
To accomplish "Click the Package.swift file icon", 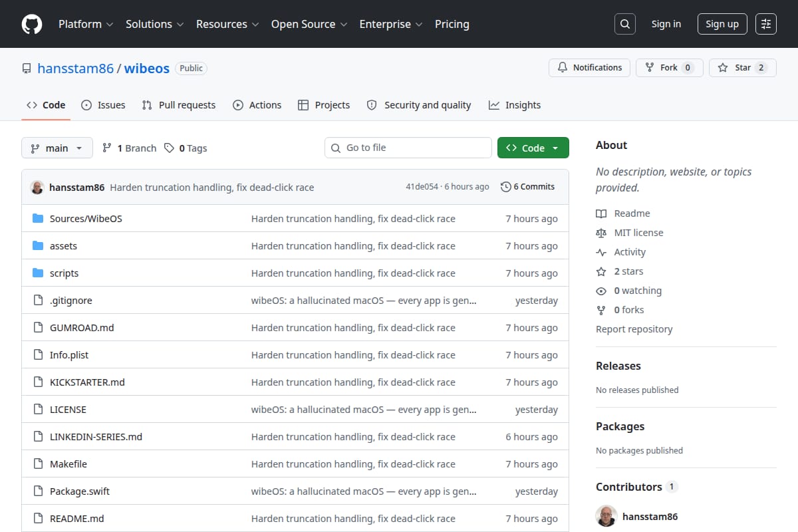I will (x=38, y=491).
